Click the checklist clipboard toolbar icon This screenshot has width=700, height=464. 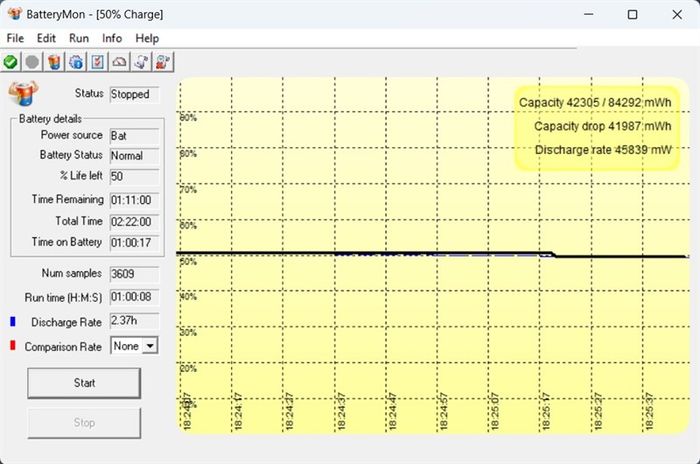pyautogui.click(x=97, y=62)
